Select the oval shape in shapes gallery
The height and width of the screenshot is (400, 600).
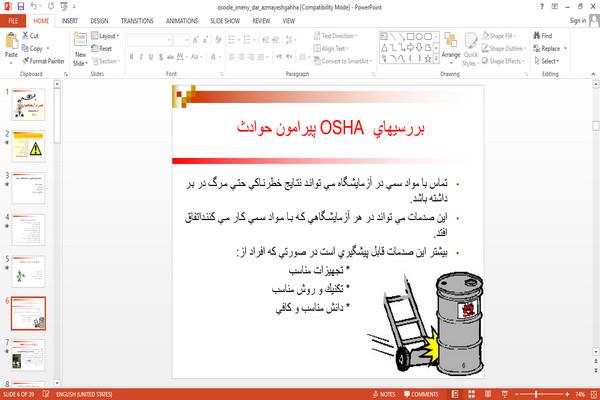click(419, 36)
